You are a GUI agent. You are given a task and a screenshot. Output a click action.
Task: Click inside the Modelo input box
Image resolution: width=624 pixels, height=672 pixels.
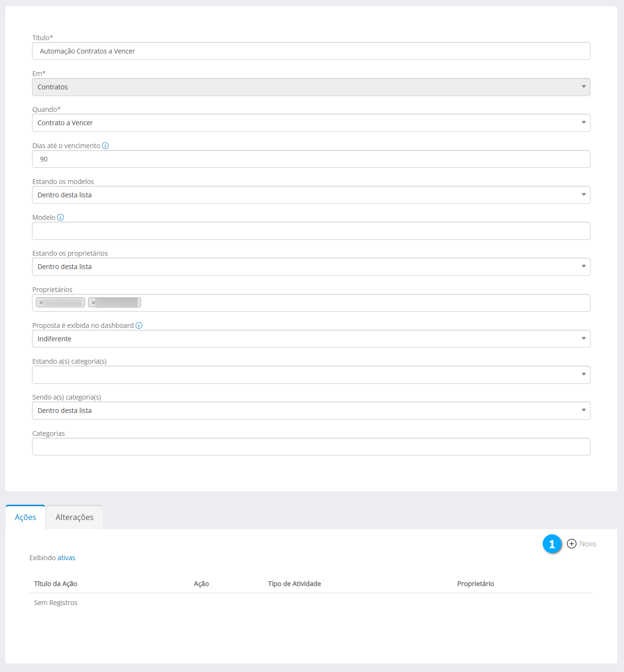(x=311, y=231)
